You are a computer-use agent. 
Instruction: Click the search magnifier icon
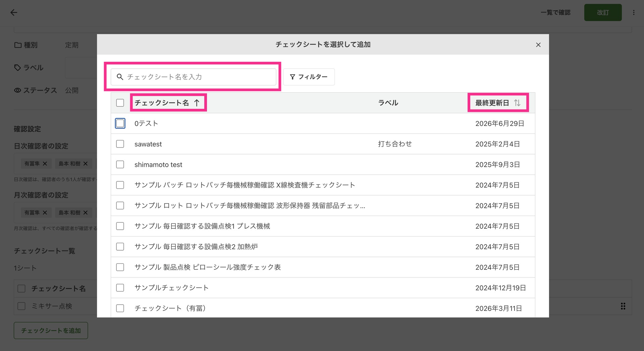coord(120,77)
